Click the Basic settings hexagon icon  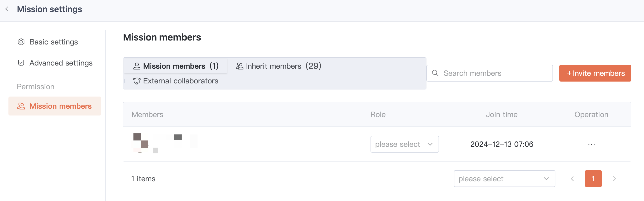[21, 42]
